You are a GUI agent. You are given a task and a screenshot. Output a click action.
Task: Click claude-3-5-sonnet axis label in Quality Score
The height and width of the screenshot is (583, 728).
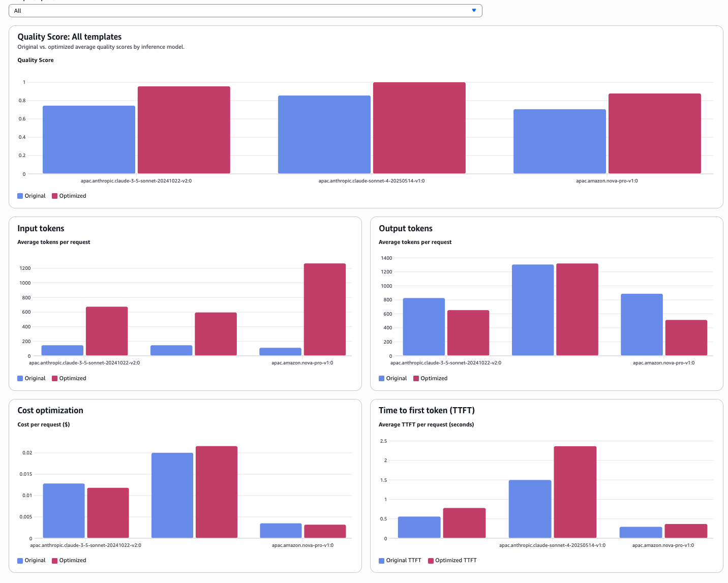(x=136, y=181)
